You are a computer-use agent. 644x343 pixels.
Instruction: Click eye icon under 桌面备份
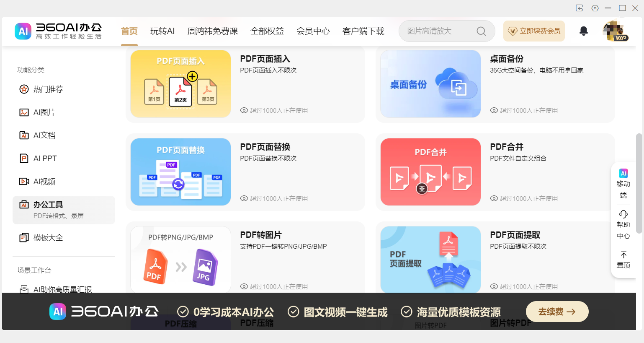coord(494,110)
